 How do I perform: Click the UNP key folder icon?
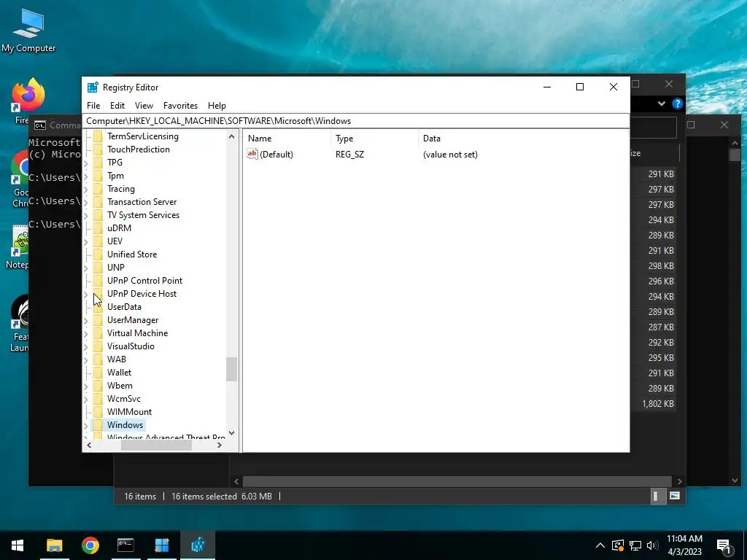(x=98, y=268)
